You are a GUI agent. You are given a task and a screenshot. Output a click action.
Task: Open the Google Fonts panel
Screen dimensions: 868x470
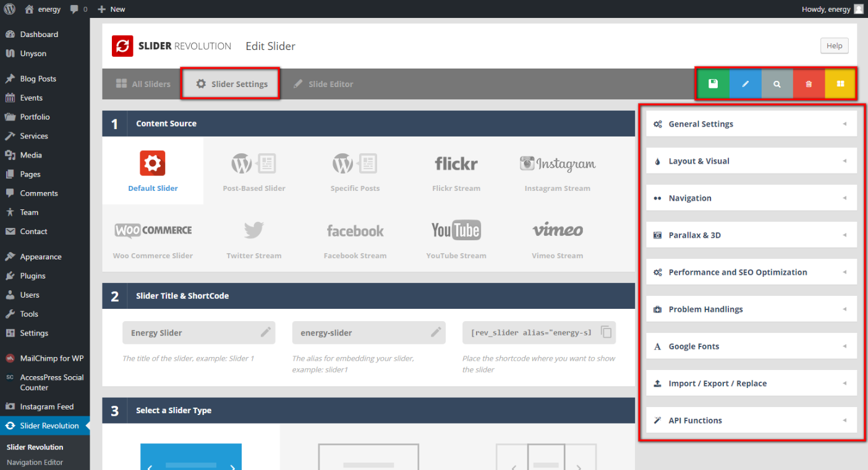click(x=751, y=346)
